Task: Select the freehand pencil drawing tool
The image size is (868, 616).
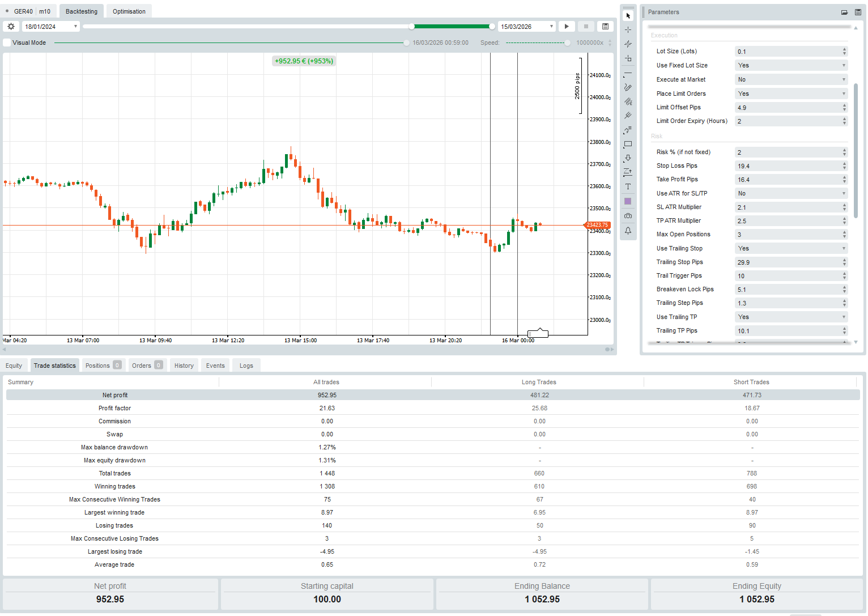Action: [x=628, y=88]
